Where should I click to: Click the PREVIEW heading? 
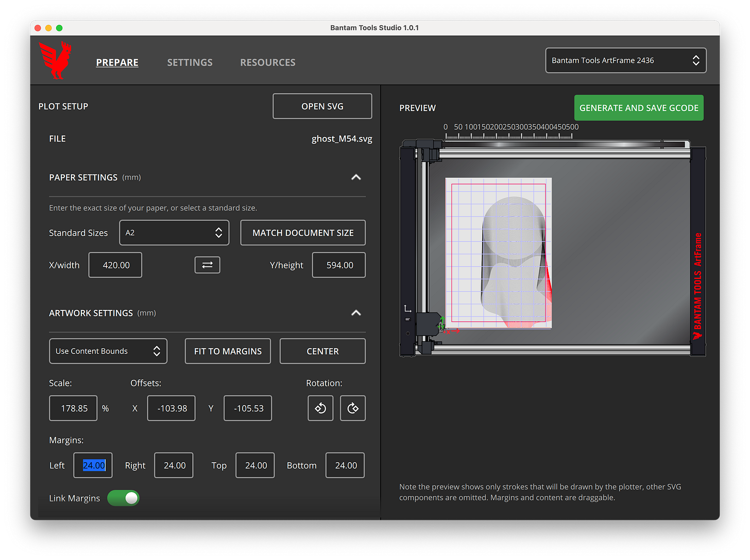coord(418,108)
